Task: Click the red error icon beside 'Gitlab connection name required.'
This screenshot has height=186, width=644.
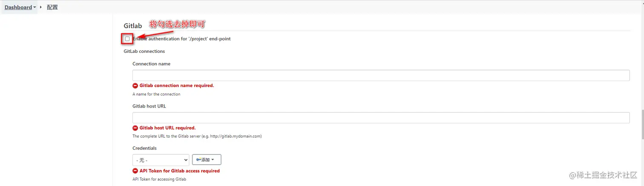Action: pyautogui.click(x=135, y=86)
